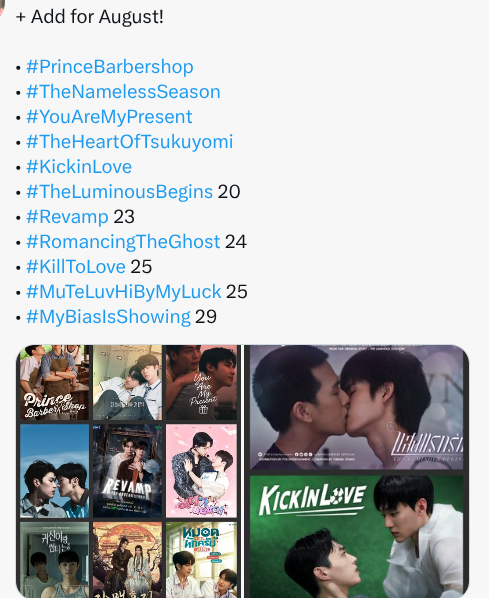489x598 pixels.
Task: Click the #Revamp hashtag
Action: point(67,217)
